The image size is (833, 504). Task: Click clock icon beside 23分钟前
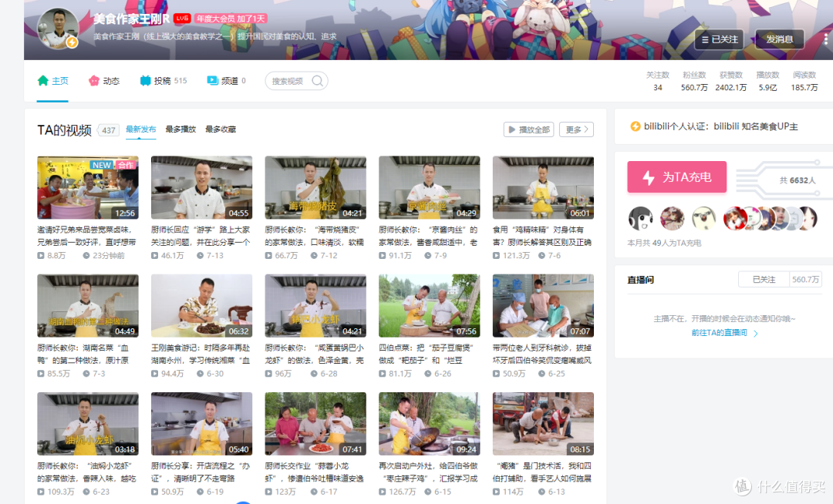point(86,255)
